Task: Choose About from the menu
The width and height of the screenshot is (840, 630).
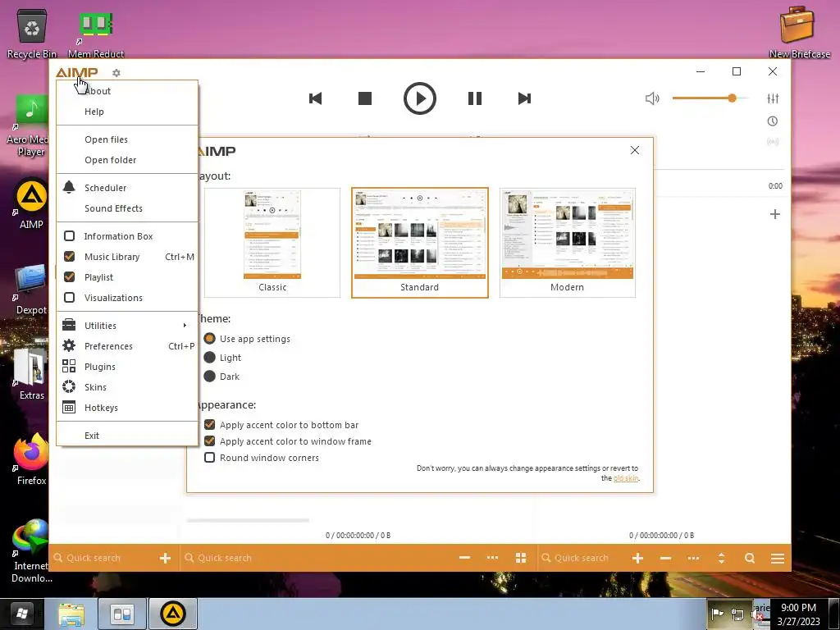Action: pyautogui.click(x=98, y=91)
